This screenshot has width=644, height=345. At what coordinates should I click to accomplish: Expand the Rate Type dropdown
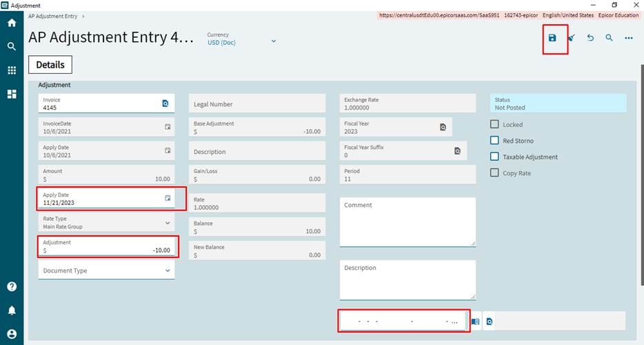(168, 223)
